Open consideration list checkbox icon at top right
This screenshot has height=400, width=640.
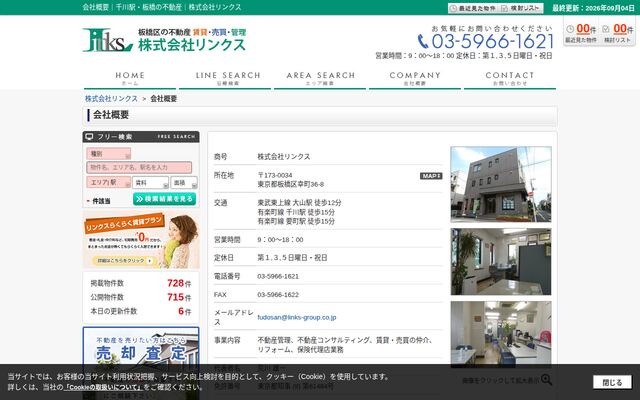pyautogui.click(x=606, y=29)
